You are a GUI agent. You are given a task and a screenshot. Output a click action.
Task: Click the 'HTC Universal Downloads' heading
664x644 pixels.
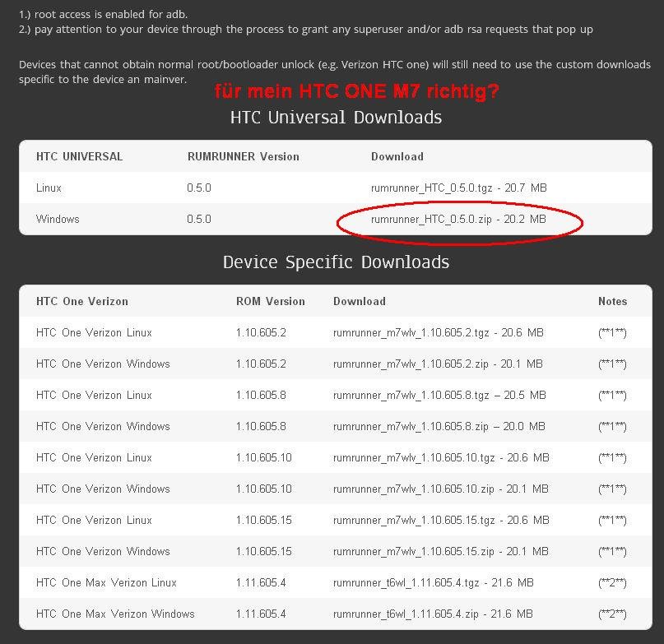pyautogui.click(x=336, y=118)
